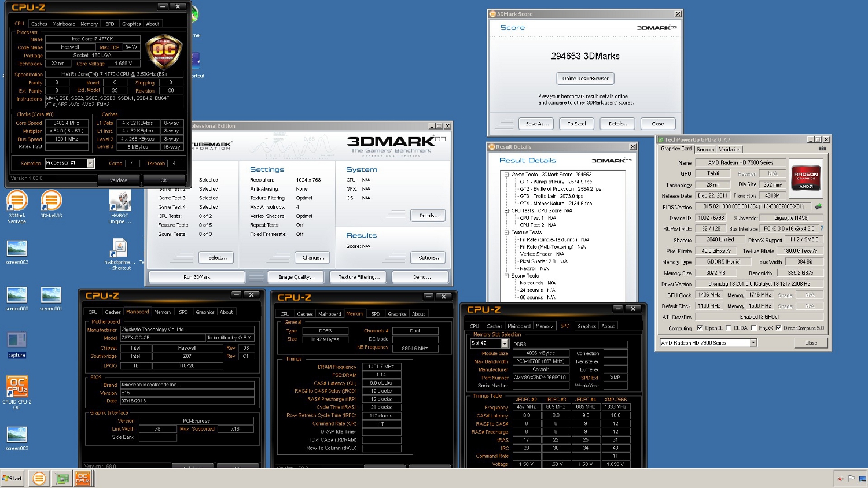Collapse the Sound Tests tree node
The height and width of the screenshot is (488, 868).
[506, 276]
